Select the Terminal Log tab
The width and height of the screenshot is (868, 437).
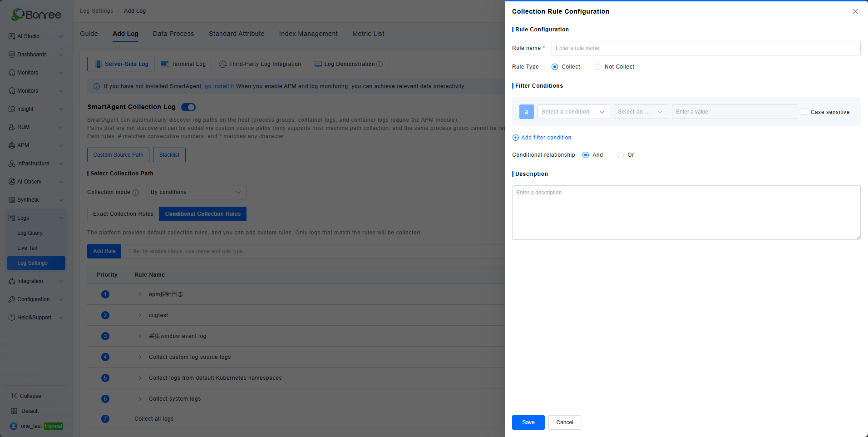click(183, 64)
